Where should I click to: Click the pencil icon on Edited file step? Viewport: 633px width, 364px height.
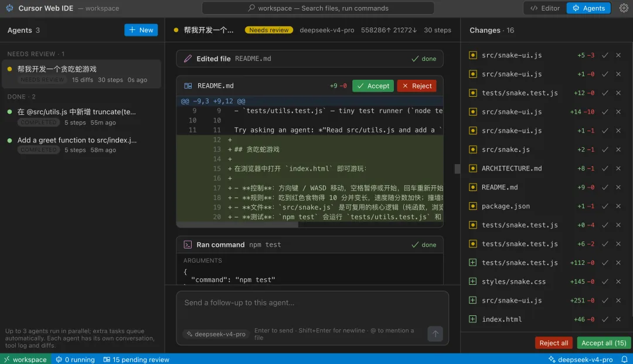click(x=188, y=59)
